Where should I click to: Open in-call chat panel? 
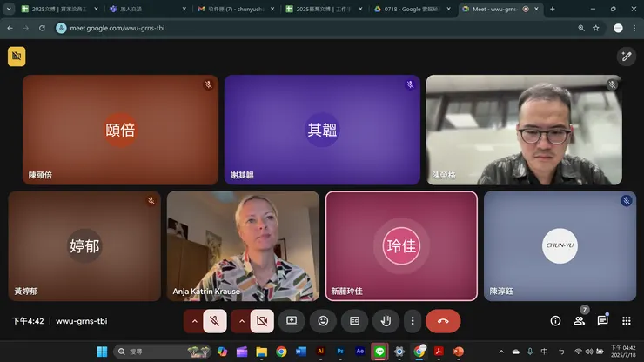[602, 321]
